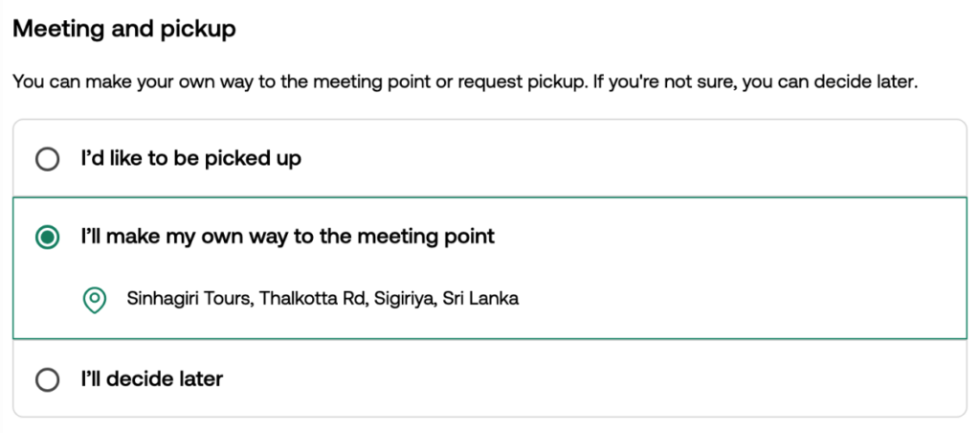Click the green location pin icon
Image resolution: width=980 pixels, height=433 pixels.
click(94, 300)
